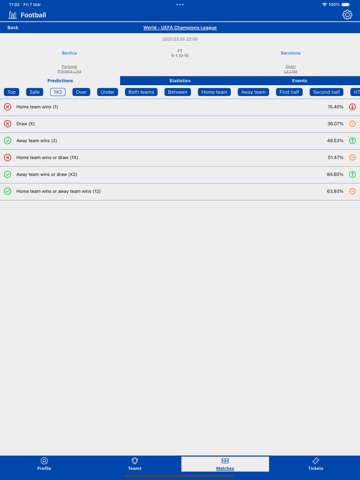Select the Under filter chip

pos(107,92)
